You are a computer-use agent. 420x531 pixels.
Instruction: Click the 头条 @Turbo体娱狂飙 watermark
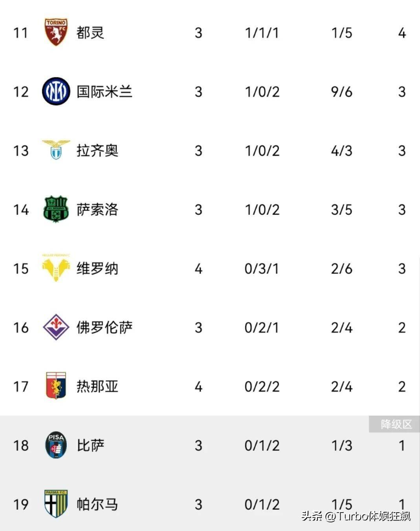pyautogui.click(x=356, y=516)
